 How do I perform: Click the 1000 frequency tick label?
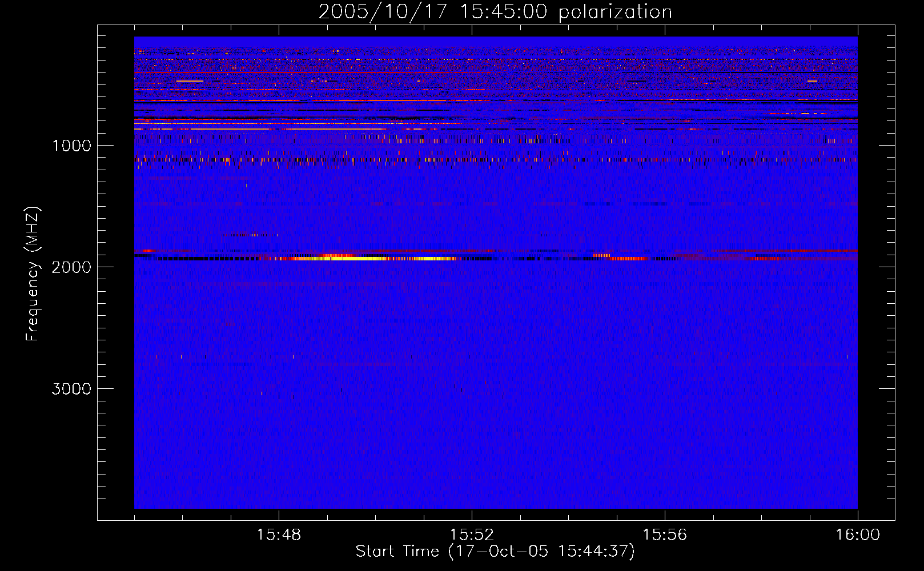tap(71, 146)
